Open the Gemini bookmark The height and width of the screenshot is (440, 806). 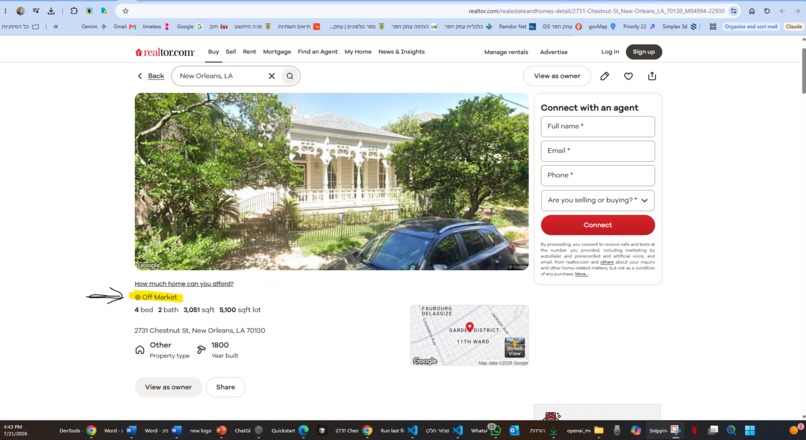point(94,26)
